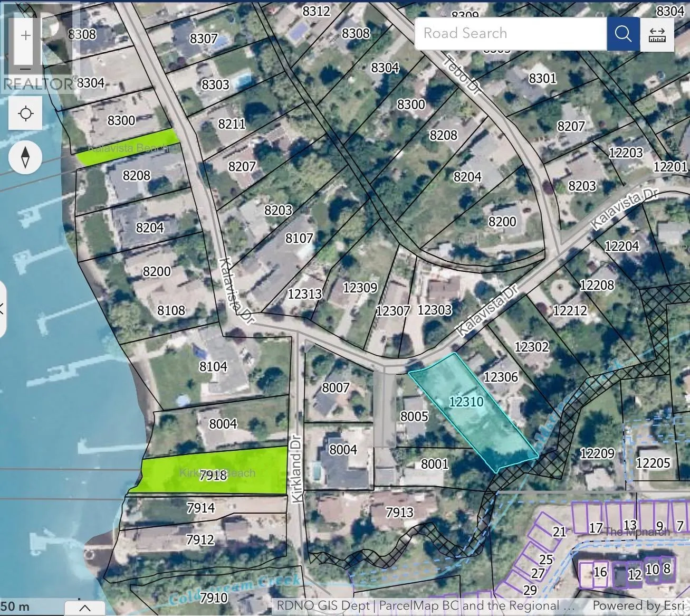The image size is (690, 616).
Task: Expand the collapsed left side panel
Action: click(x=2, y=309)
